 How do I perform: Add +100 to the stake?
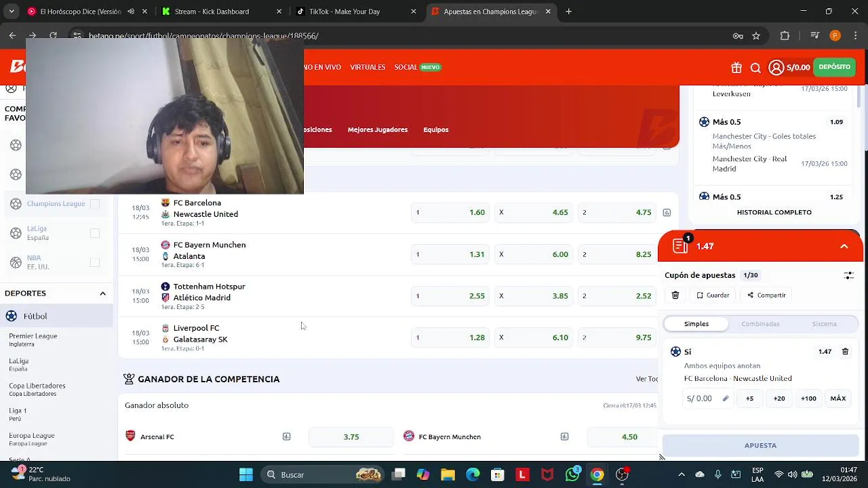point(808,399)
